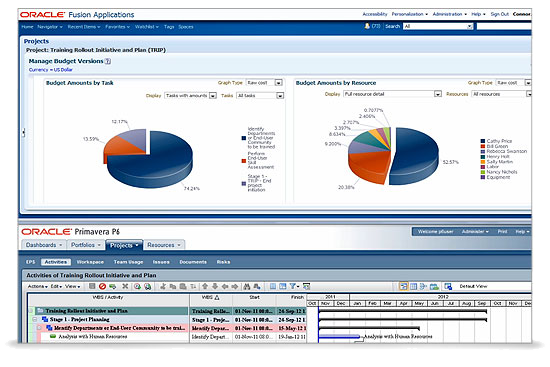The height and width of the screenshot is (367, 550).
Task: Click the red cancel icon in toolbar
Action: [x=102, y=286]
